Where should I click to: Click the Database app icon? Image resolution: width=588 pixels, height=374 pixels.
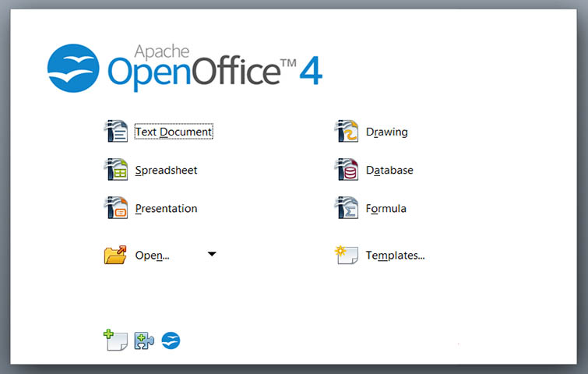[346, 169]
